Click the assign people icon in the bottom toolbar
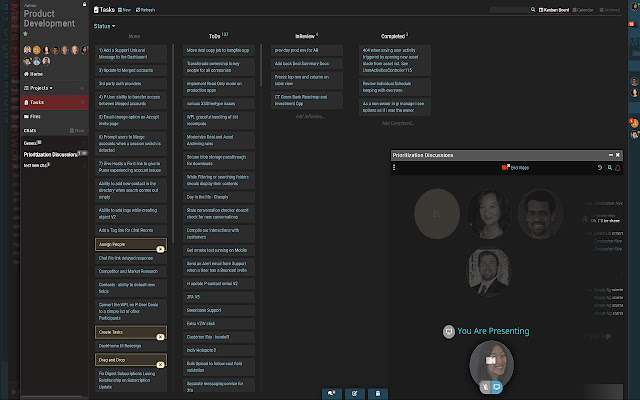Viewport: 640px width, 400px height. (x=330, y=393)
